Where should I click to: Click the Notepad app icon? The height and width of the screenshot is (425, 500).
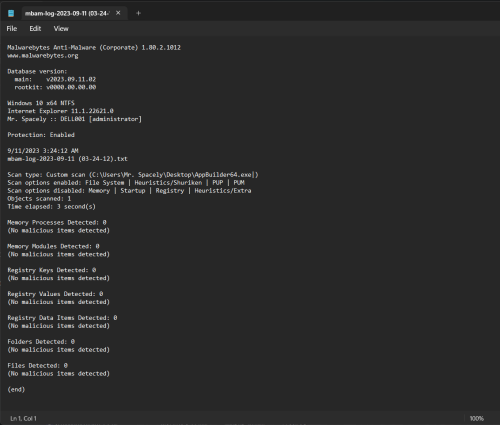[11, 13]
